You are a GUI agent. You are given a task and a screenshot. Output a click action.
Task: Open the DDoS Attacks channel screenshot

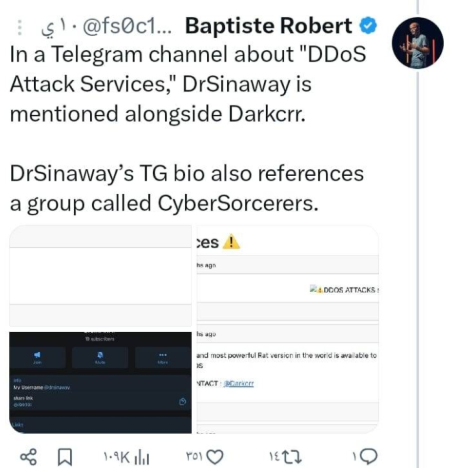pos(288,329)
